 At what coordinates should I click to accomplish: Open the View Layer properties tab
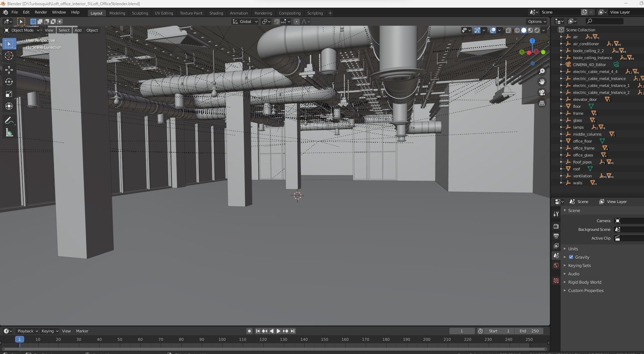(556, 246)
